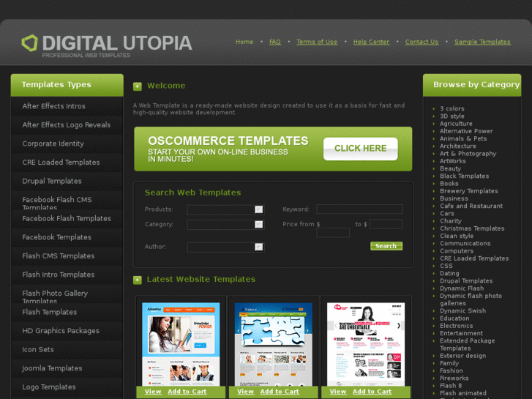Go to the Home nav link

244,42
